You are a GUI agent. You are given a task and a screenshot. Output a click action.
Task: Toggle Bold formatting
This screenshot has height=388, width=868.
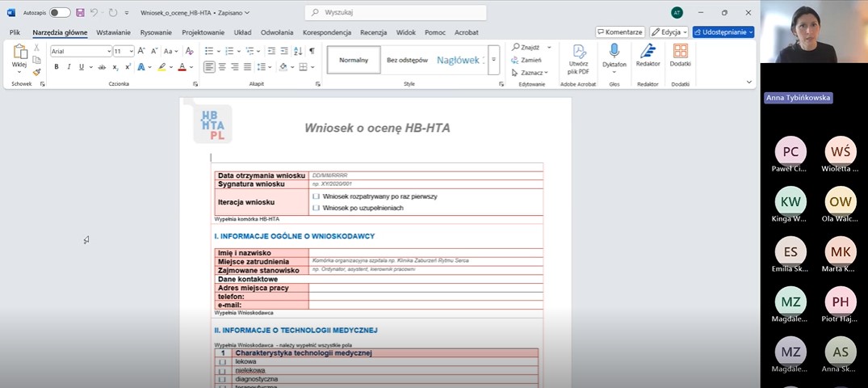click(57, 67)
